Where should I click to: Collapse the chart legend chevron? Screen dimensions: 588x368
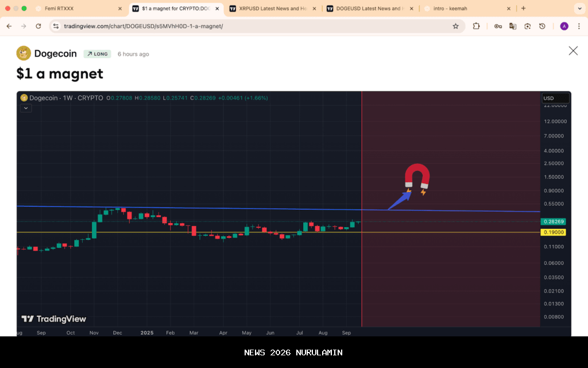point(25,108)
